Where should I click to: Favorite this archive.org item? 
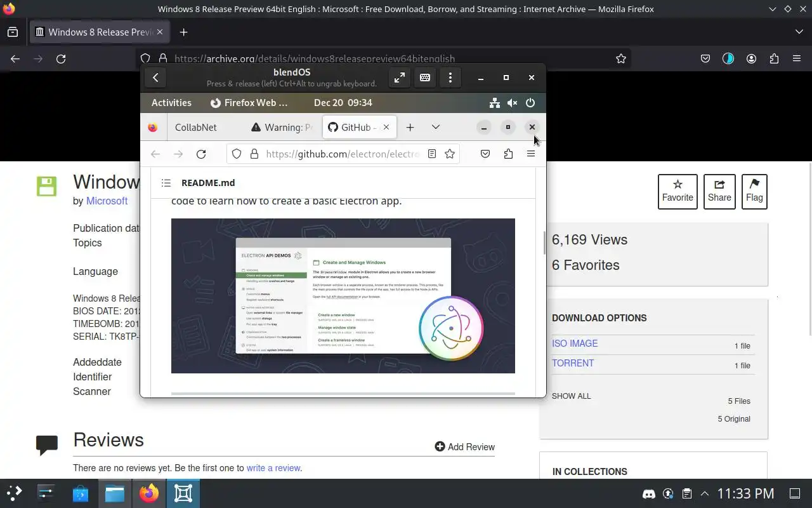678,191
